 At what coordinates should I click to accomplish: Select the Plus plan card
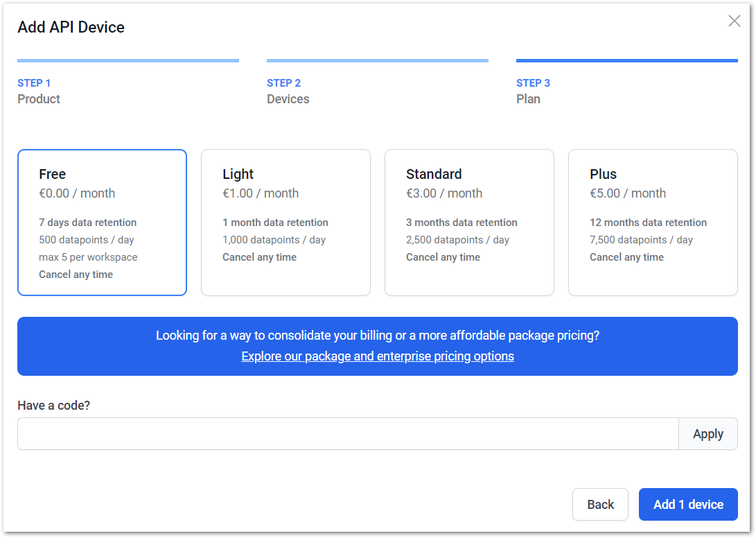(653, 223)
